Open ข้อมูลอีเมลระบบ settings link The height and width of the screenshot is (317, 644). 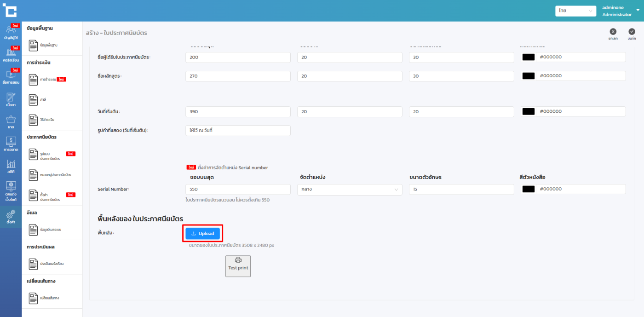(x=50, y=229)
